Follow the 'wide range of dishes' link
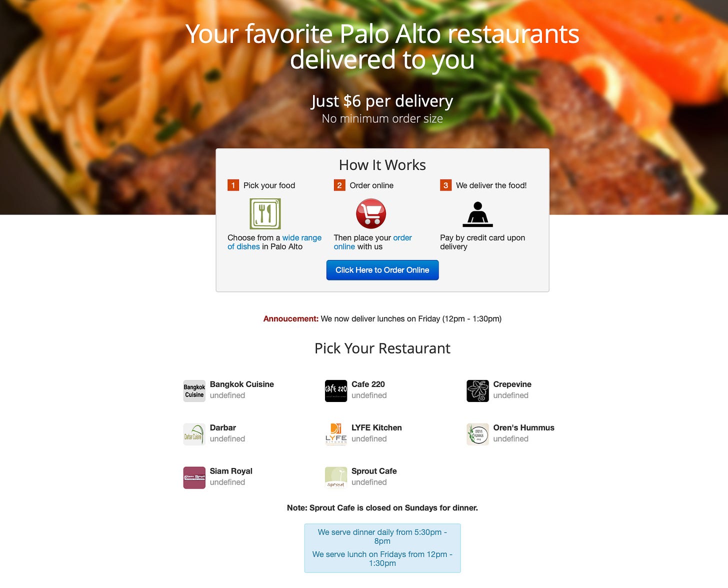Screen dimensions: 728x588 (x=274, y=242)
